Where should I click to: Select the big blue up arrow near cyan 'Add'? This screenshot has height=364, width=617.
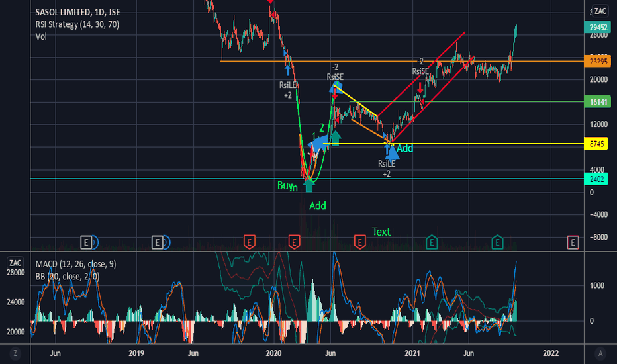pos(392,153)
